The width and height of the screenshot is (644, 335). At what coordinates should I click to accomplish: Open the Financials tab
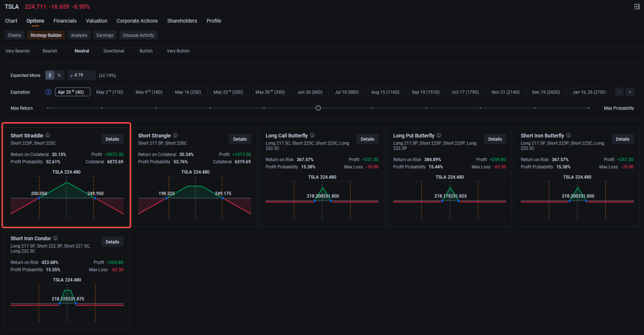point(65,21)
